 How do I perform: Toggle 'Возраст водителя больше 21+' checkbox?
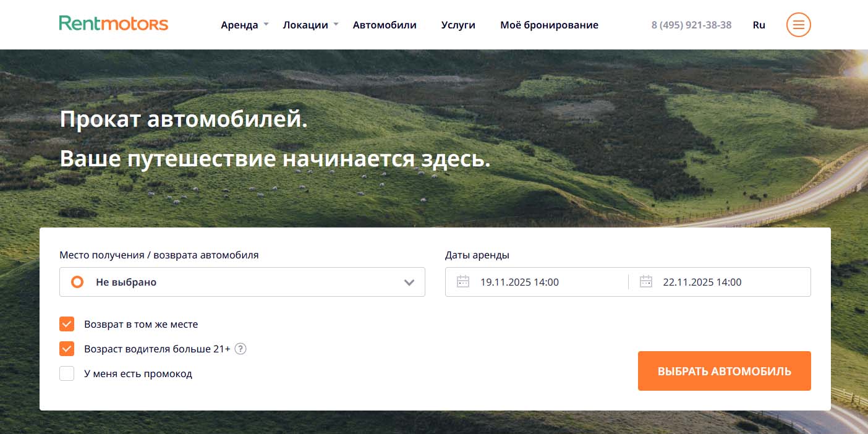(x=67, y=349)
